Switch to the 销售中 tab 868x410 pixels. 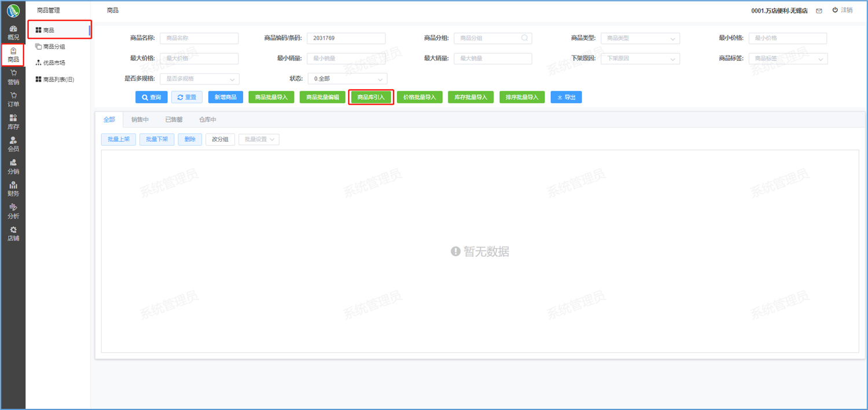point(140,120)
